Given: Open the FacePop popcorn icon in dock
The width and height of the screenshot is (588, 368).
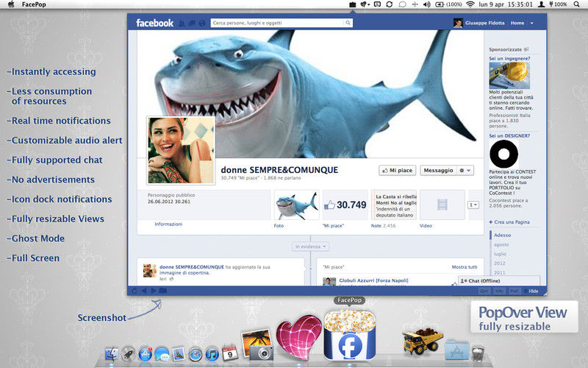Looking at the screenshot, I should [350, 335].
